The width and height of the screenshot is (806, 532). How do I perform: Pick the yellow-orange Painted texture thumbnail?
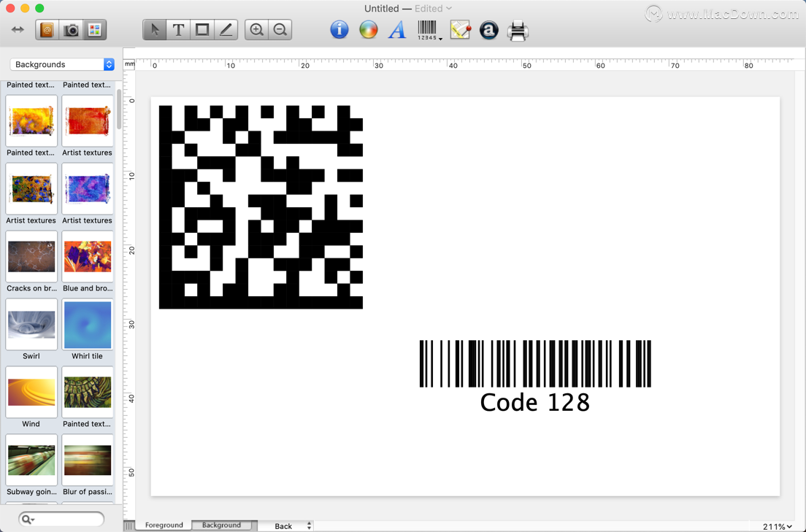(31, 121)
